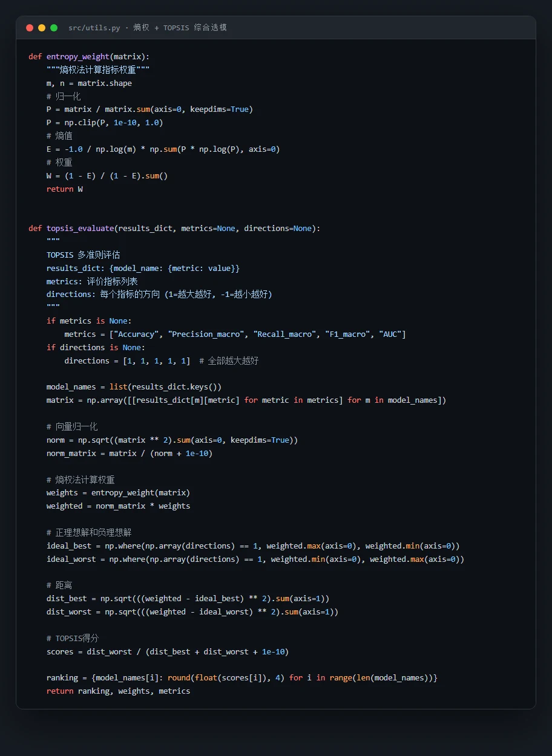Click the '# 归一化' comment line
This screenshot has width=552, height=756.
click(64, 96)
